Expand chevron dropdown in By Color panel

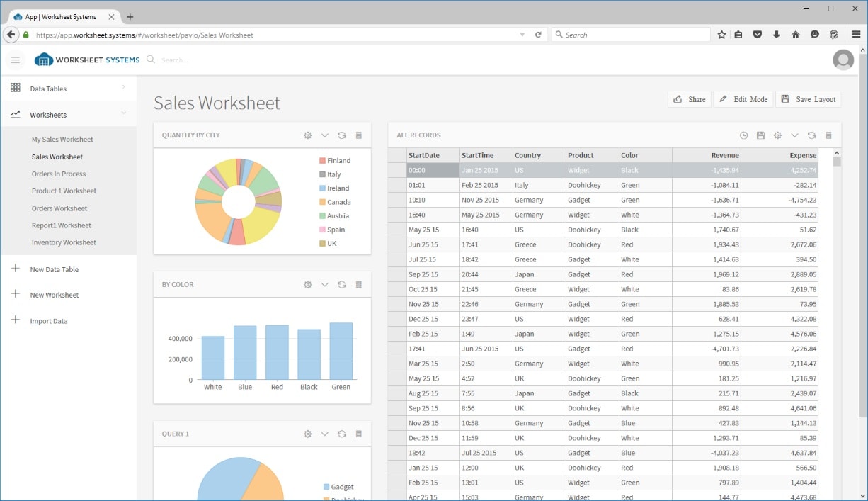[x=325, y=285]
